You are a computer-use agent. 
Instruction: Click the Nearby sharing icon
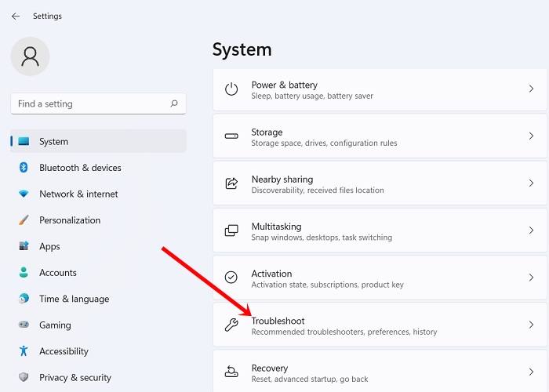pyautogui.click(x=231, y=183)
